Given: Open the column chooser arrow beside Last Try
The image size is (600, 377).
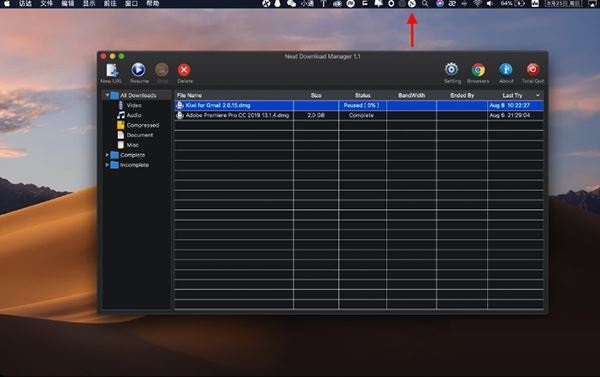Looking at the screenshot, I should [538, 95].
